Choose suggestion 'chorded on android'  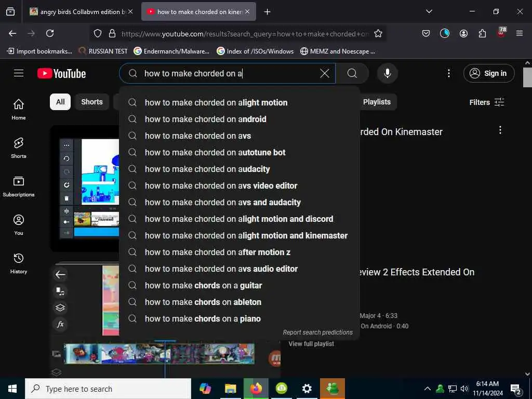click(240, 119)
